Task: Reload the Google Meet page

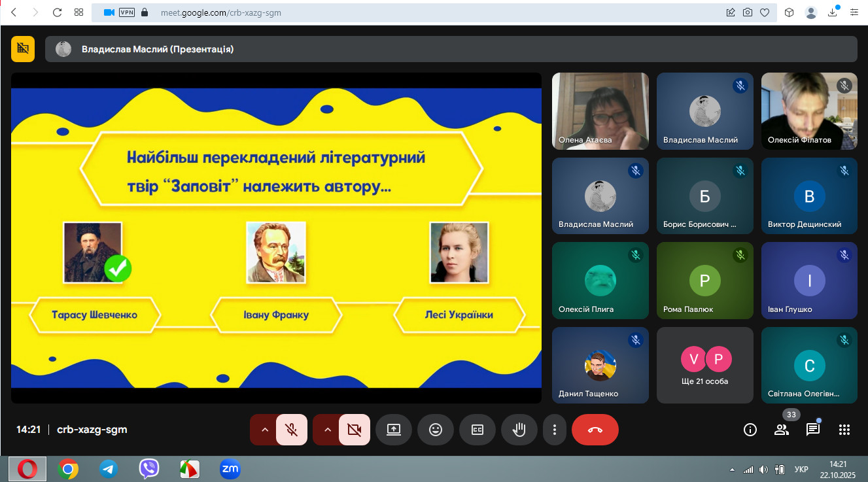Action: 57,12
